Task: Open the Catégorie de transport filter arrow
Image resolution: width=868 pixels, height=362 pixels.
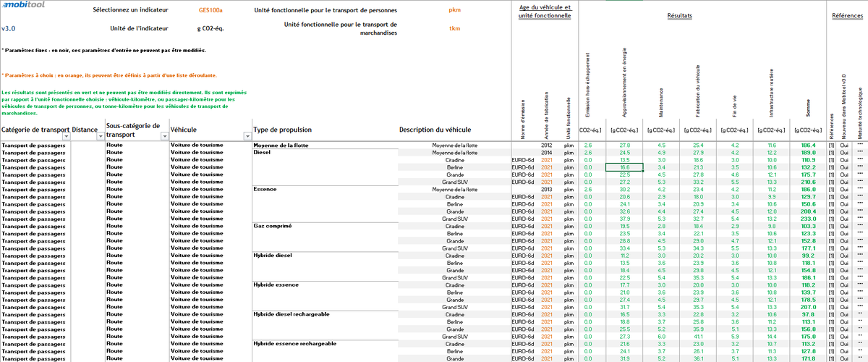Action: tap(66, 135)
